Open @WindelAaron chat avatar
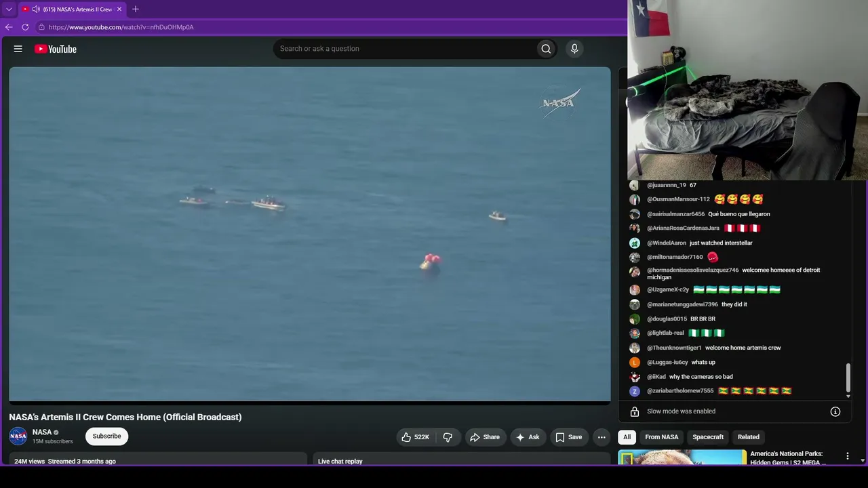This screenshot has height=488, width=868. tap(635, 243)
